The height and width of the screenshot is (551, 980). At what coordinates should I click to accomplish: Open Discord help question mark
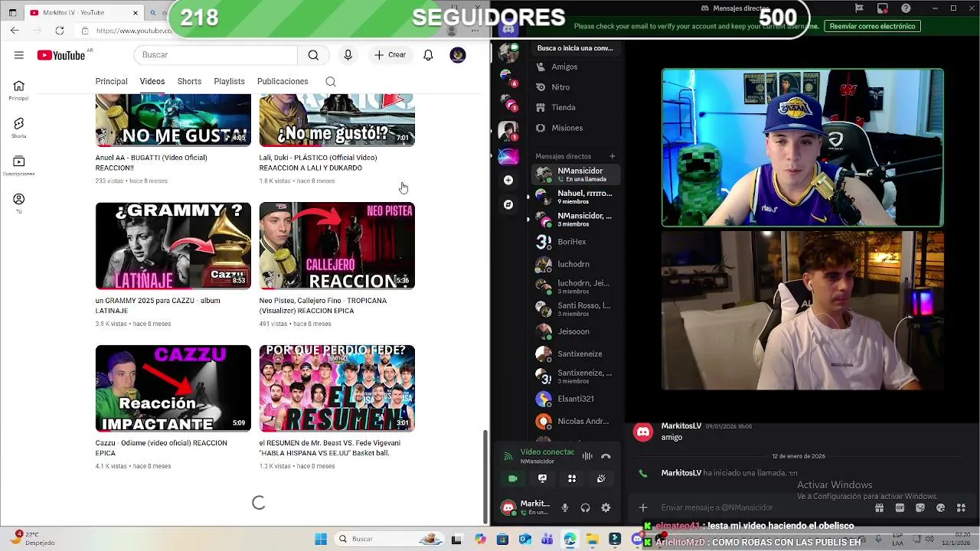click(906, 8)
